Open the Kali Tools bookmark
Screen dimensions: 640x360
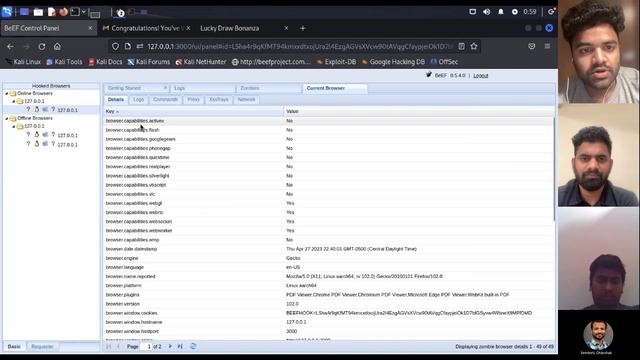pos(64,62)
